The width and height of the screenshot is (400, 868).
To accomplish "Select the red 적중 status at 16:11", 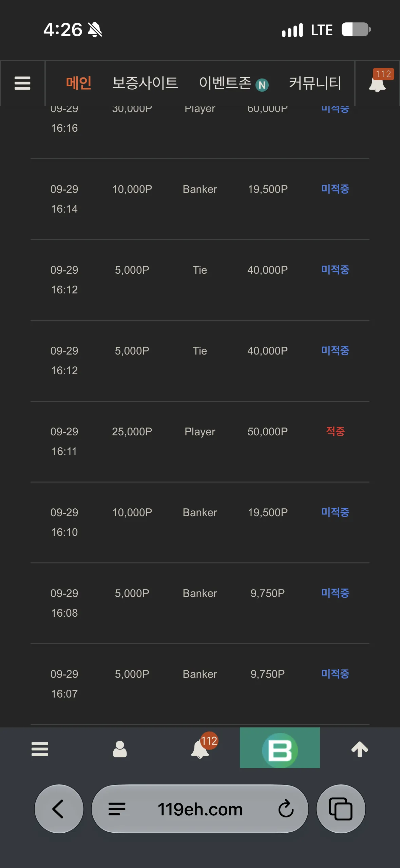I will click(x=335, y=431).
